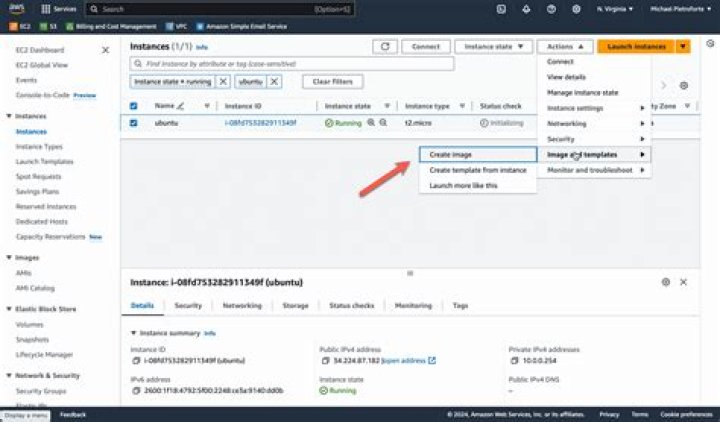Copy the instance ID in summary
This screenshot has height=422, width=720.
coord(134,360)
